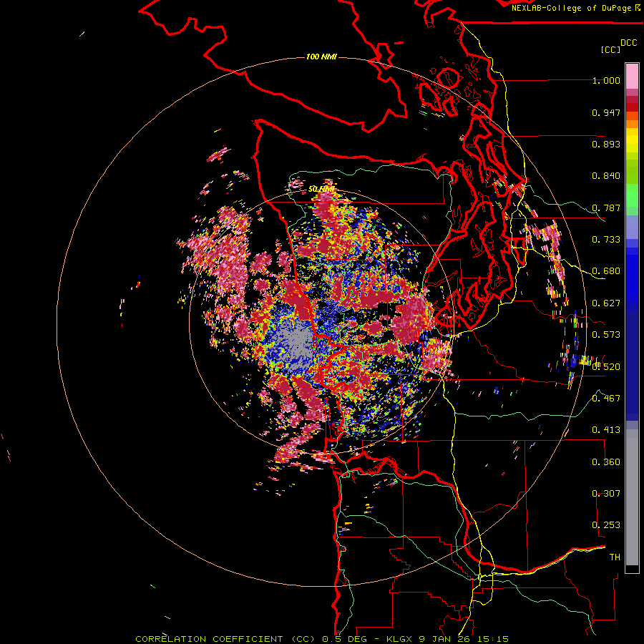Click the NEXLAB-College of DuPage credit text
Screen dimensions: 644x644
571,8
